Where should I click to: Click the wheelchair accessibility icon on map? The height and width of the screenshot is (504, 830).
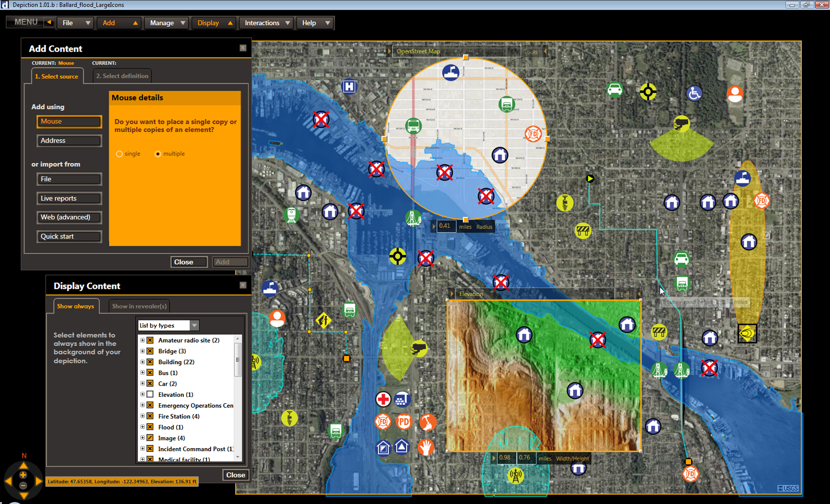coord(694,93)
